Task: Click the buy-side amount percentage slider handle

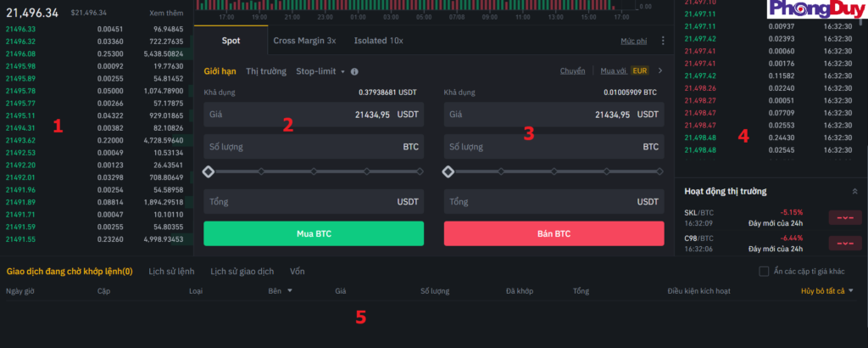Action: 209,171
